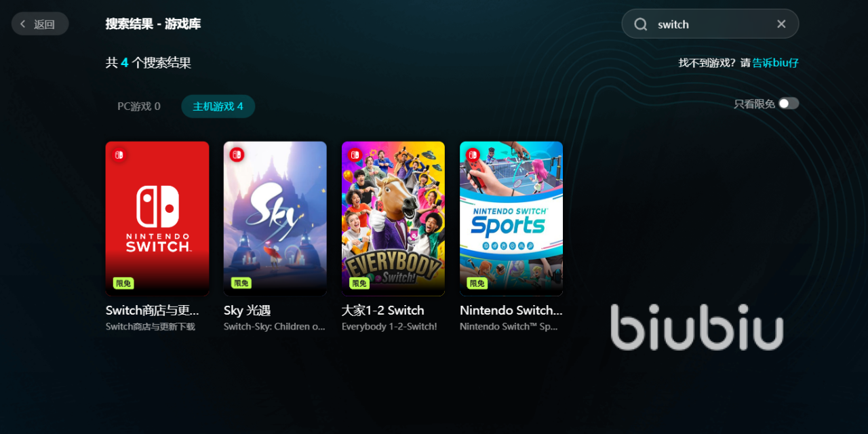Click 限免 tag on Nintendo Switch Sports cover

[477, 283]
